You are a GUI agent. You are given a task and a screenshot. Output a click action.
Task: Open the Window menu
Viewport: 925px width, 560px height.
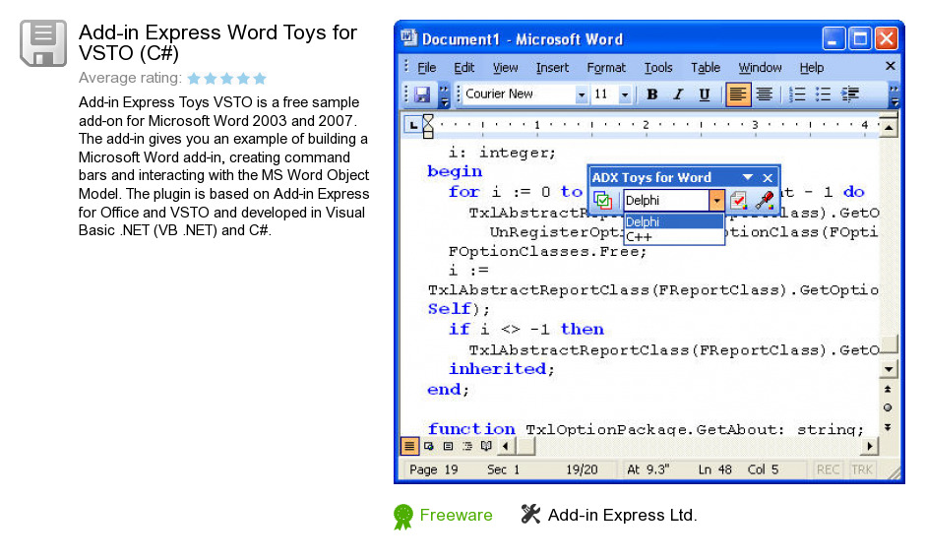click(760, 68)
